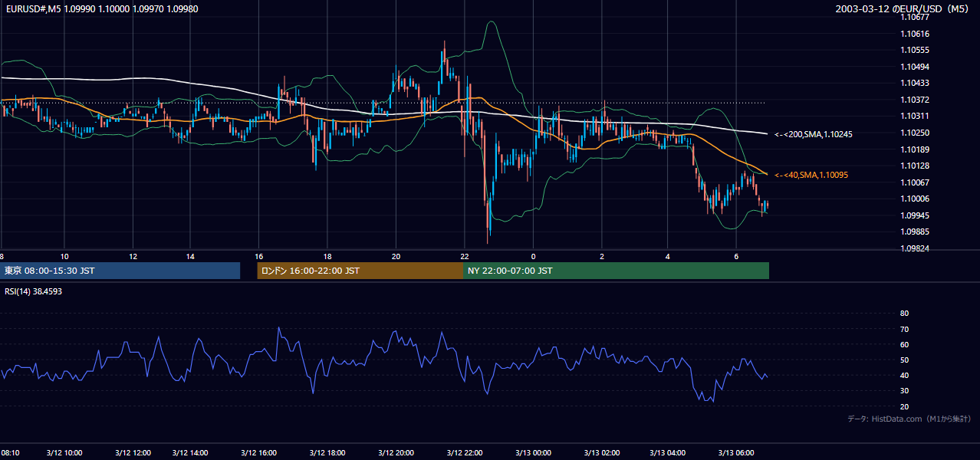Click the 3/13 02:00 bottom time label

602,452
